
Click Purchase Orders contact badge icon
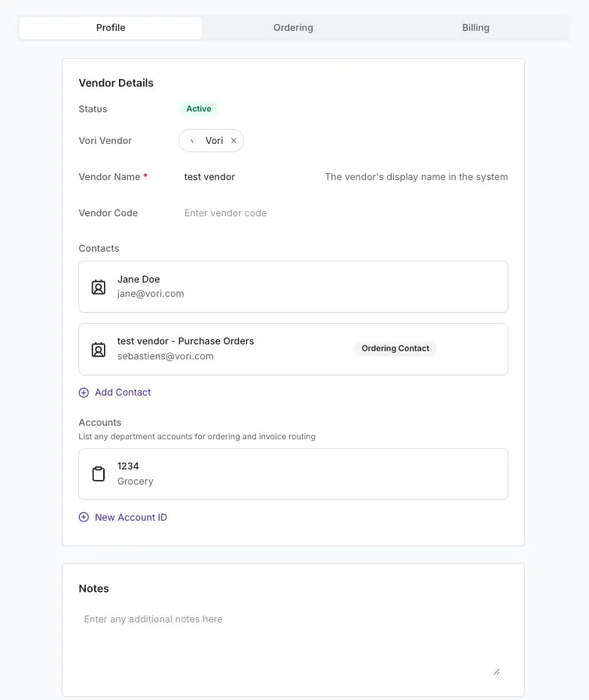[x=99, y=350]
